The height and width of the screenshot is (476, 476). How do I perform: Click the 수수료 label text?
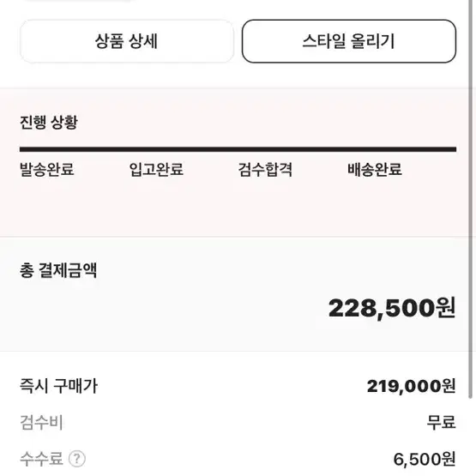(41, 459)
